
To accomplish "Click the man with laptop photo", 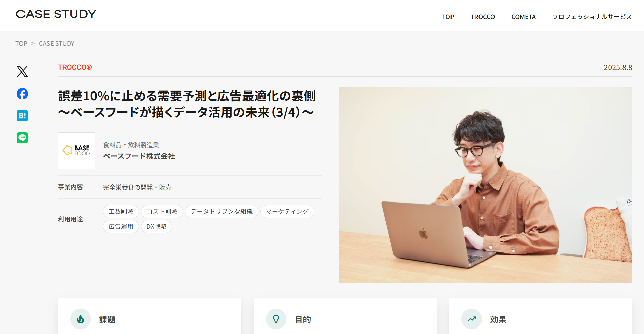I will [x=485, y=185].
